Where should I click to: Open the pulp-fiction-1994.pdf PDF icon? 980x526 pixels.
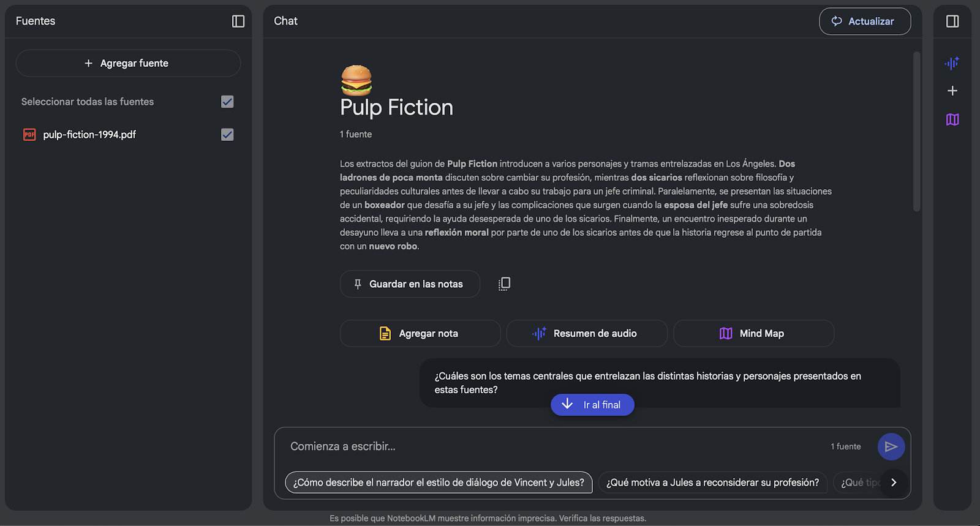tap(29, 135)
